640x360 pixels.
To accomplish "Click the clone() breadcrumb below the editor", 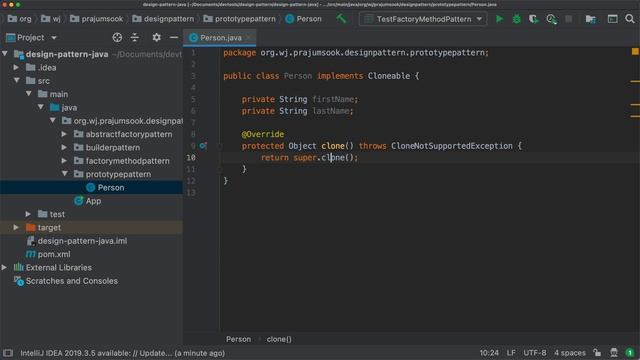I will pos(279,339).
